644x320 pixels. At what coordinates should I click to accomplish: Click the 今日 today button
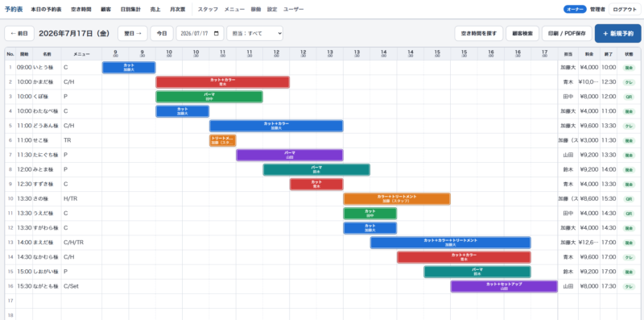click(162, 33)
